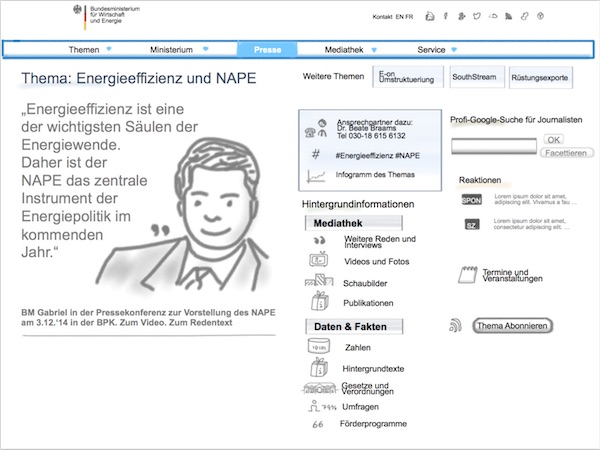The height and width of the screenshot is (450, 600).
Task: Click the Infogramm chart icon
Action: click(316, 176)
